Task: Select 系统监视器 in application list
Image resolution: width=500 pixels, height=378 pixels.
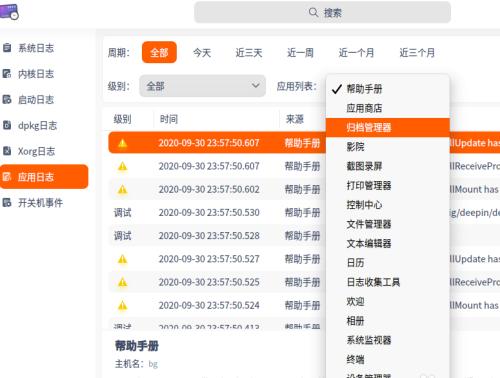Action: pos(388,340)
